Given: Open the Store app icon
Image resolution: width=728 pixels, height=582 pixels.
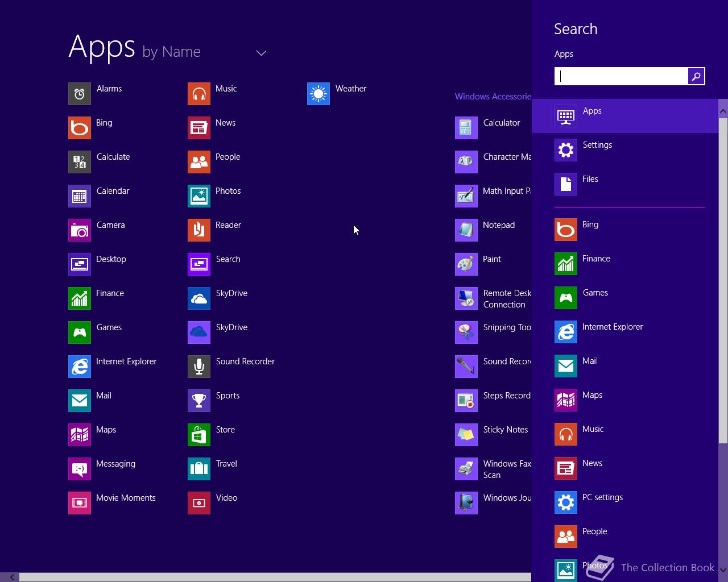Looking at the screenshot, I should tap(199, 435).
